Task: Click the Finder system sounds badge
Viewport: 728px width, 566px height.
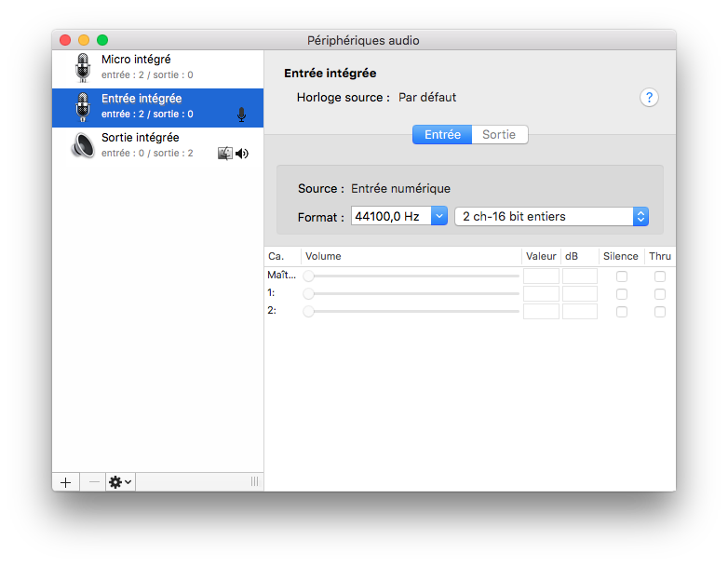Action: (x=224, y=154)
